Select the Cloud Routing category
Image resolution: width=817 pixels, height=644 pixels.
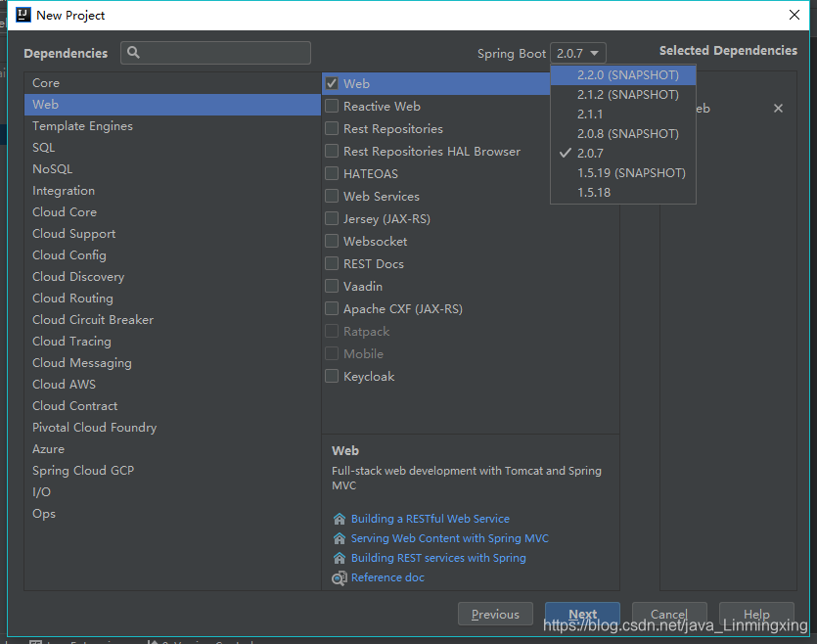coord(172,299)
